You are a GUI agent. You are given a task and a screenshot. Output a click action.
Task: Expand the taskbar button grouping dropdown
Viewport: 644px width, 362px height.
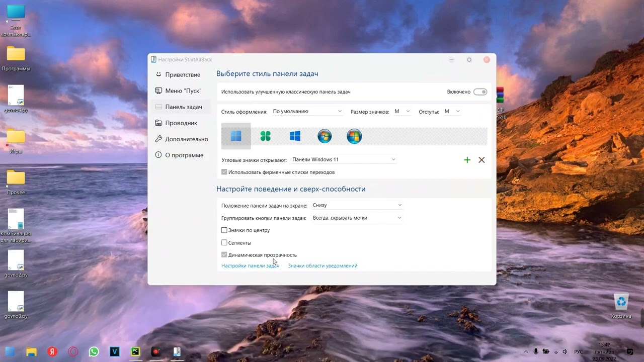coord(357,218)
